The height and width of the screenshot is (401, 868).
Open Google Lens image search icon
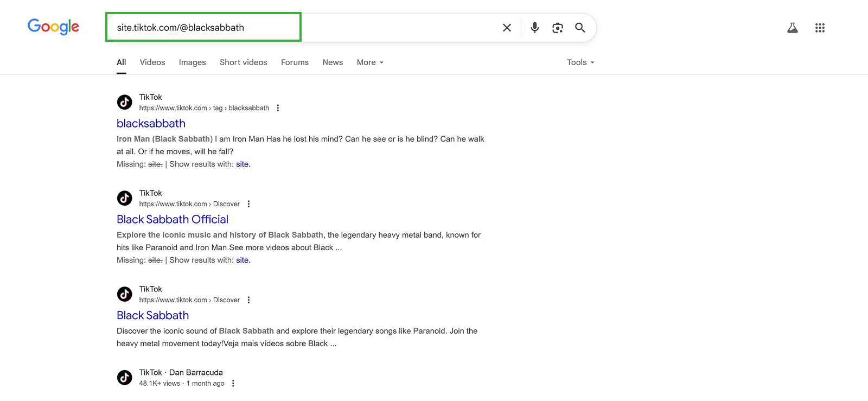(x=558, y=28)
